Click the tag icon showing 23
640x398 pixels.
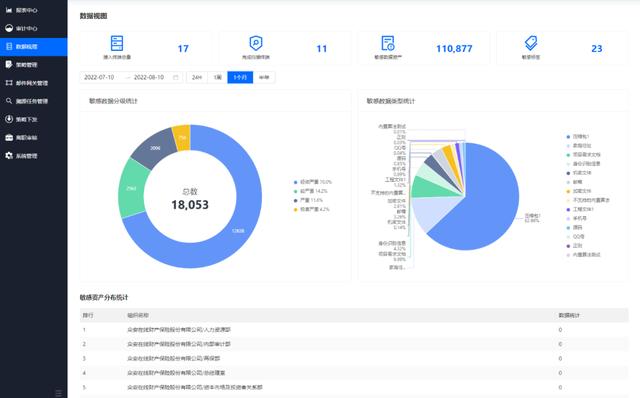pos(531,43)
